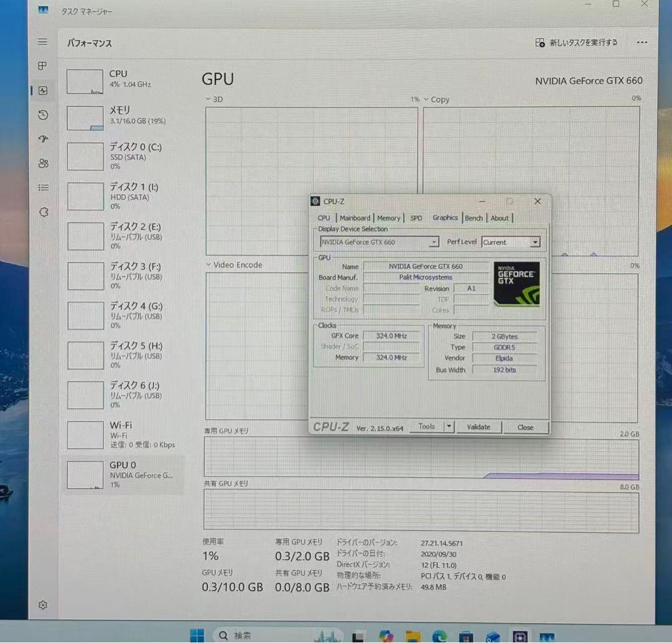Open the Processes page icon in Task Manager
The width and height of the screenshot is (672, 643).
pos(42,66)
